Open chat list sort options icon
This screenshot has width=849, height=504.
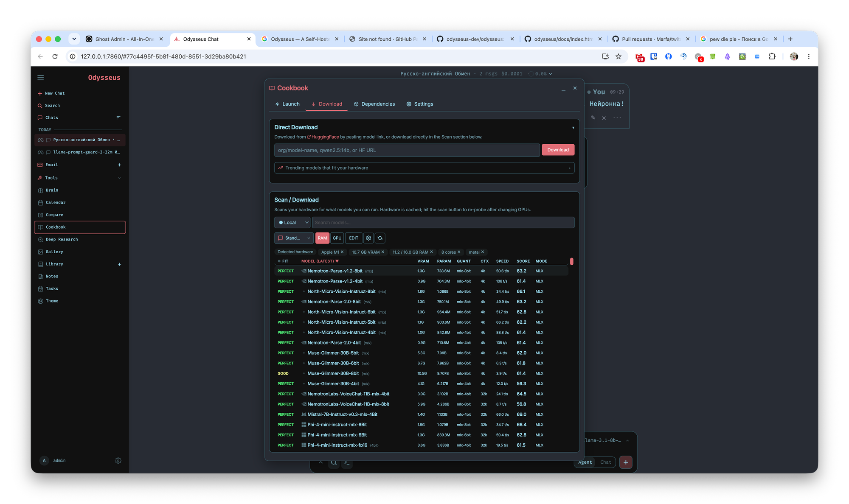[118, 118]
